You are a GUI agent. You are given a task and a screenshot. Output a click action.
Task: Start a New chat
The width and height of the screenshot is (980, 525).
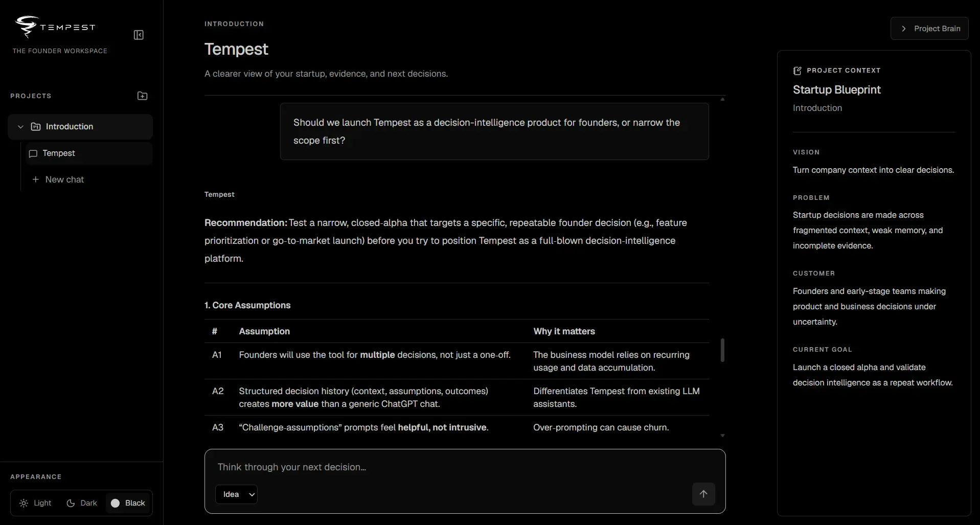click(x=58, y=179)
